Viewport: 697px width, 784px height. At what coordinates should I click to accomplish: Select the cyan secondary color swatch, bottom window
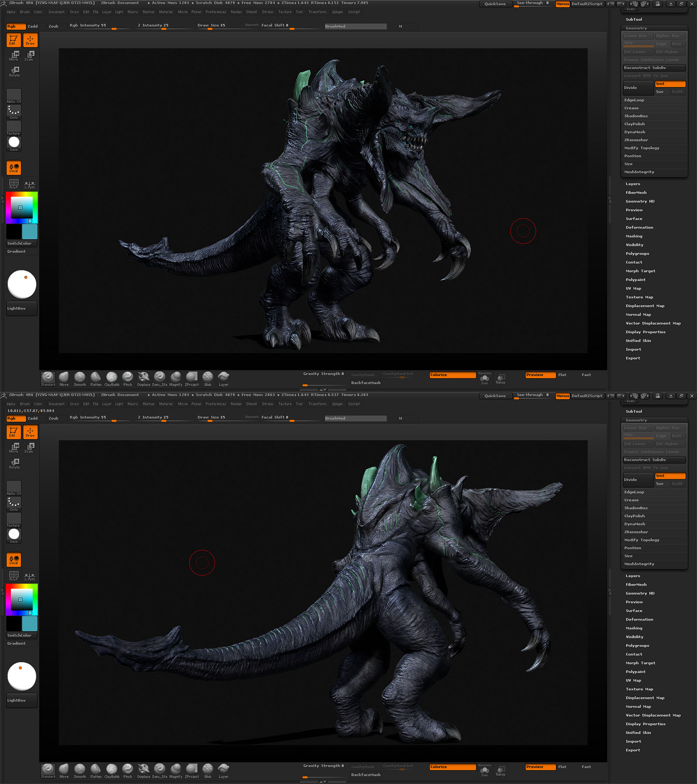pyautogui.click(x=30, y=624)
